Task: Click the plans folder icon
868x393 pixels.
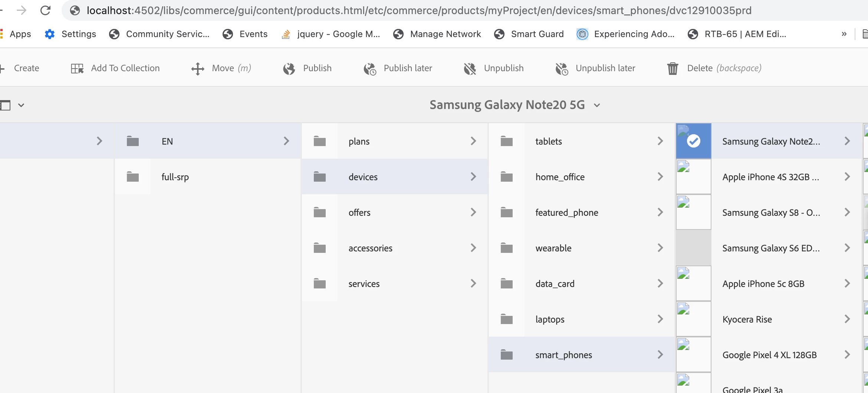Action: coord(320,141)
